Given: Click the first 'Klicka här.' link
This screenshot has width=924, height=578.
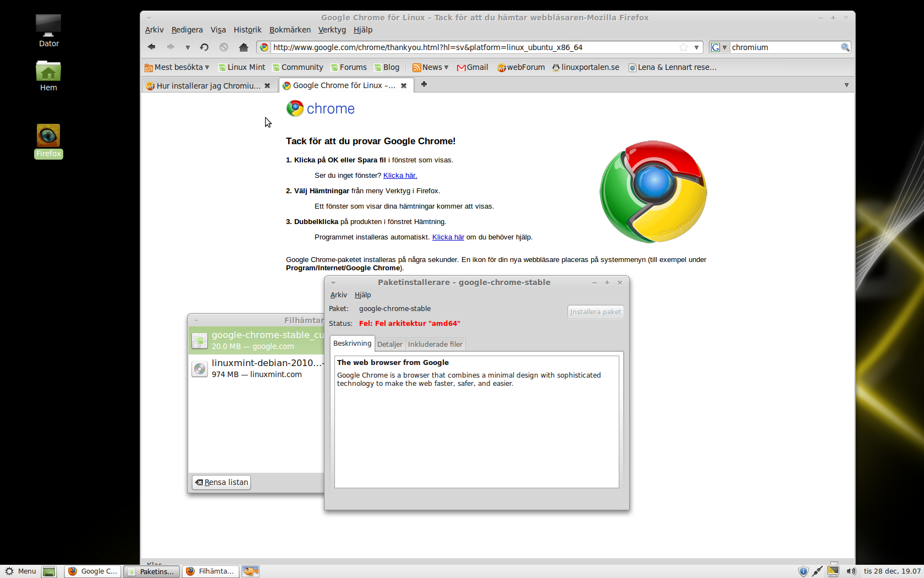Looking at the screenshot, I should pos(400,176).
